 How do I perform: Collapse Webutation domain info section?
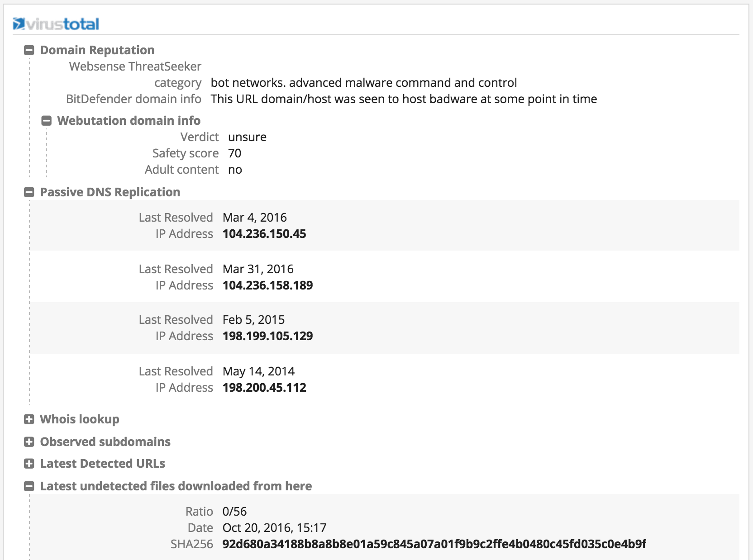click(46, 121)
